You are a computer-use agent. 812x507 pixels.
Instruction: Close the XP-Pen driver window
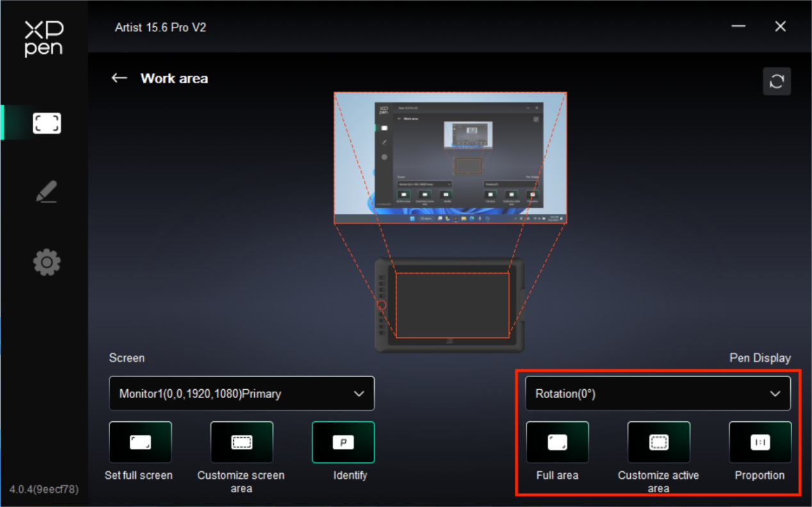780,27
